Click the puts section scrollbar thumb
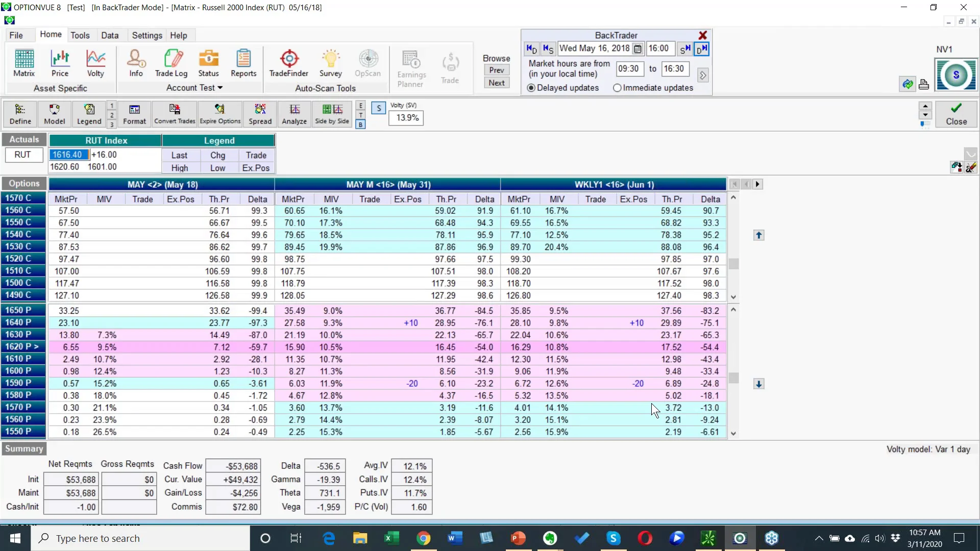This screenshot has height=551, width=980. click(x=734, y=378)
